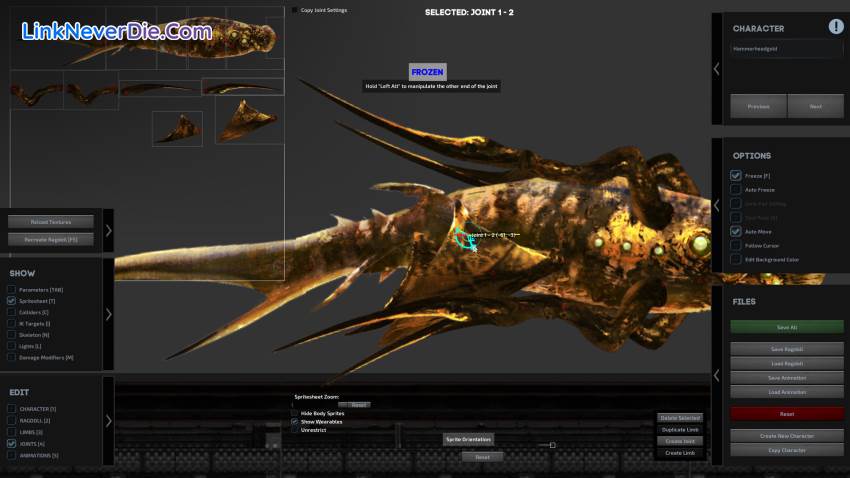Enable the Damage Modifiers [M] checkbox
Image resolution: width=850 pixels, height=478 pixels.
[x=11, y=357]
